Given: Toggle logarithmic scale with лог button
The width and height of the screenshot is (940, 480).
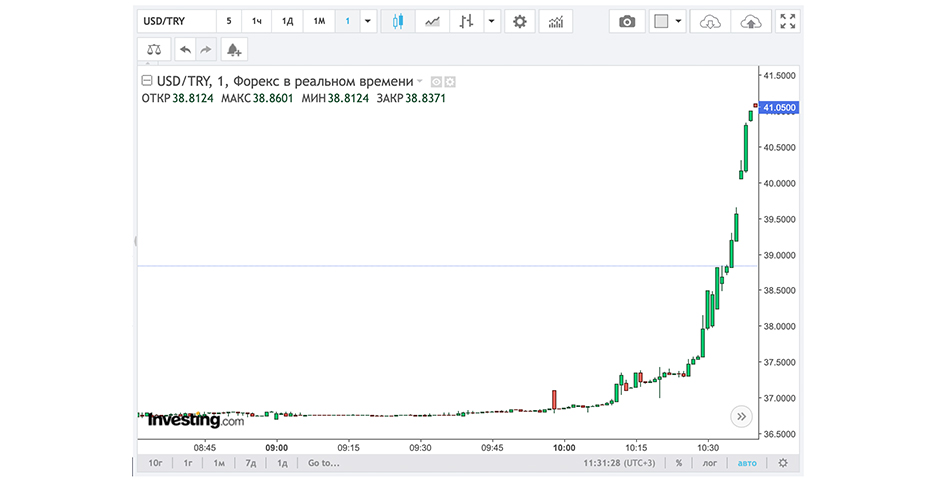Looking at the screenshot, I should (x=710, y=463).
